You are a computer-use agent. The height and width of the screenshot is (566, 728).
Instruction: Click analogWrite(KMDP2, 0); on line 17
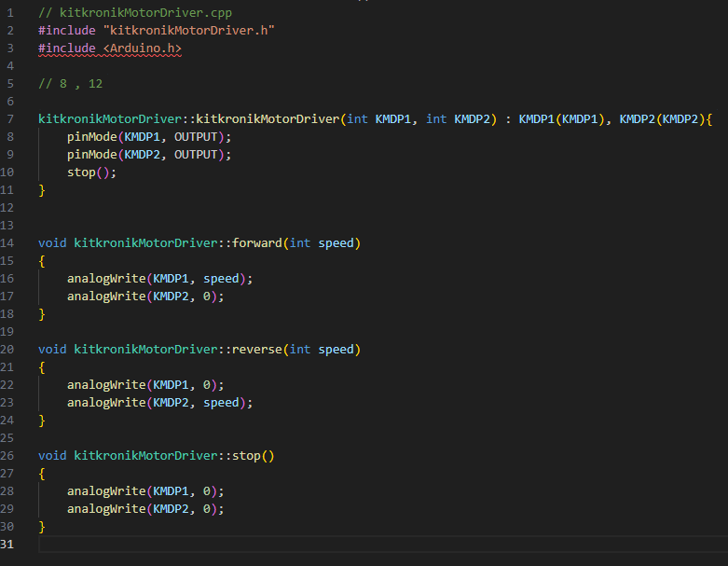click(145, 297)
